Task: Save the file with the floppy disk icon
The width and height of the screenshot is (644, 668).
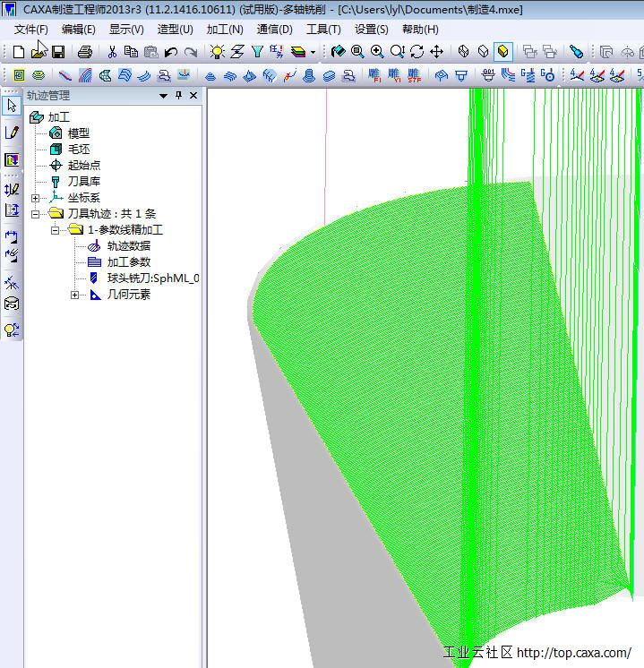Action: coord(58,52)
